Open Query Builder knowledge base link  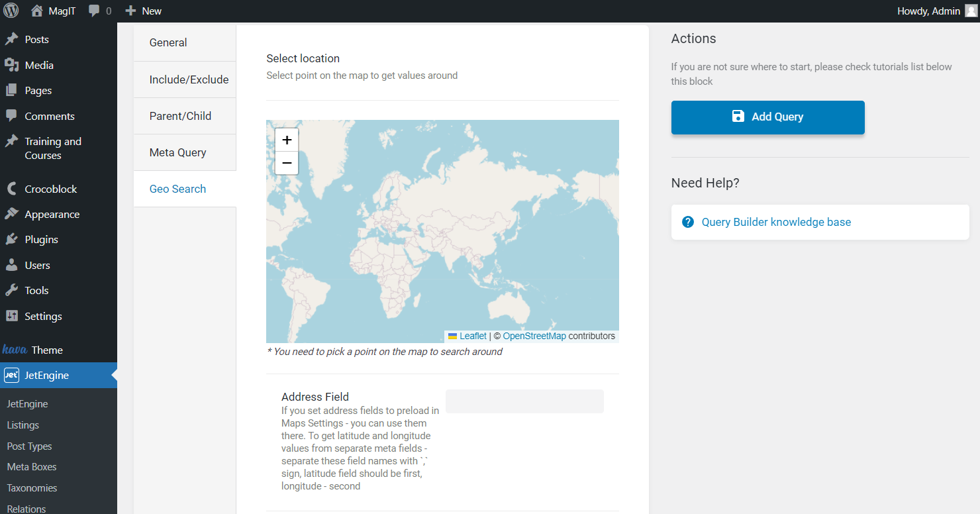(776, 222)
